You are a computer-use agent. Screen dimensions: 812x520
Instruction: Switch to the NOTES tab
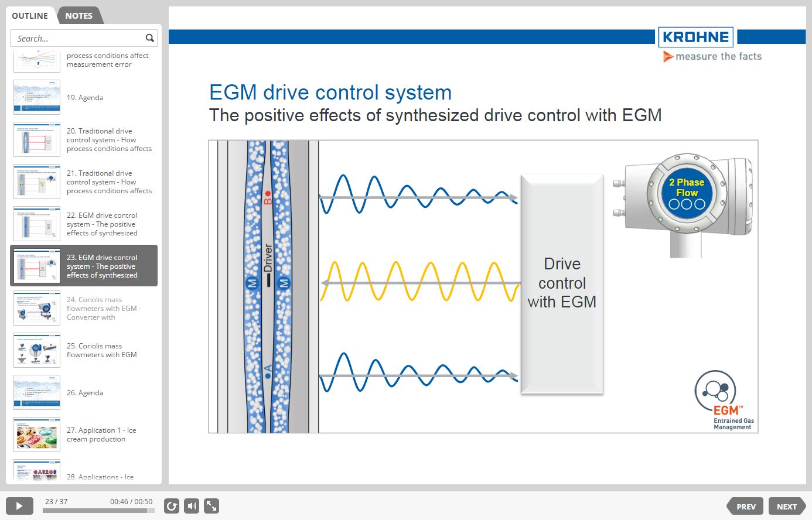pyautogui.click(x=79, y=16)
